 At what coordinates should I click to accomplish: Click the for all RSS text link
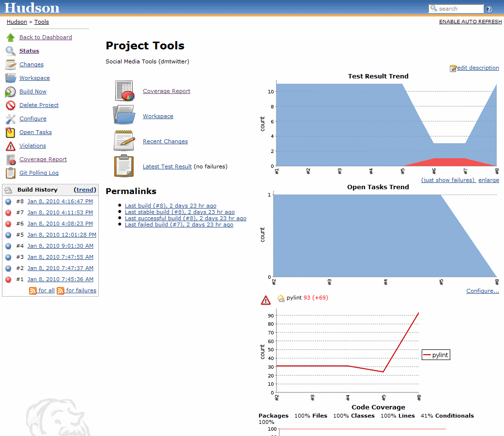pos(46,290)
